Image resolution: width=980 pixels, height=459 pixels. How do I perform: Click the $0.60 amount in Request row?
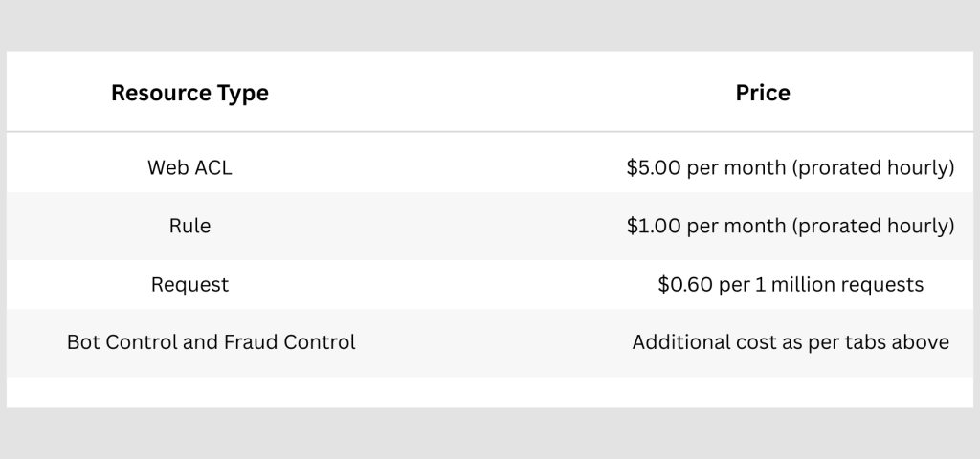(x=683, y=284)
